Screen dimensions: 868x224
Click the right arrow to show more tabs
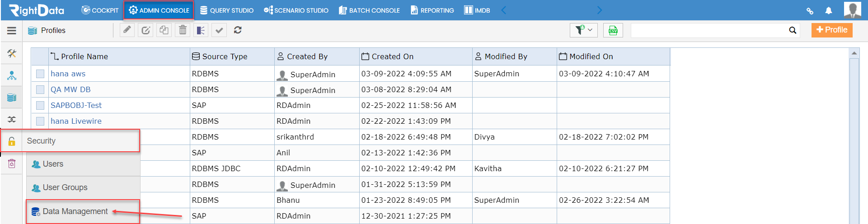599,10
